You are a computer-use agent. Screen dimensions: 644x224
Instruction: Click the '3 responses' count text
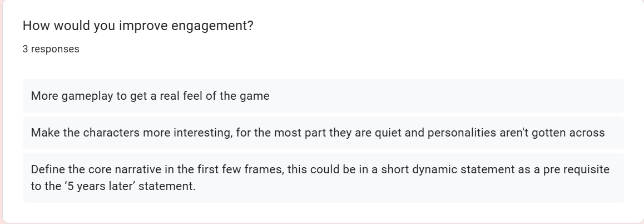(51, 49)
